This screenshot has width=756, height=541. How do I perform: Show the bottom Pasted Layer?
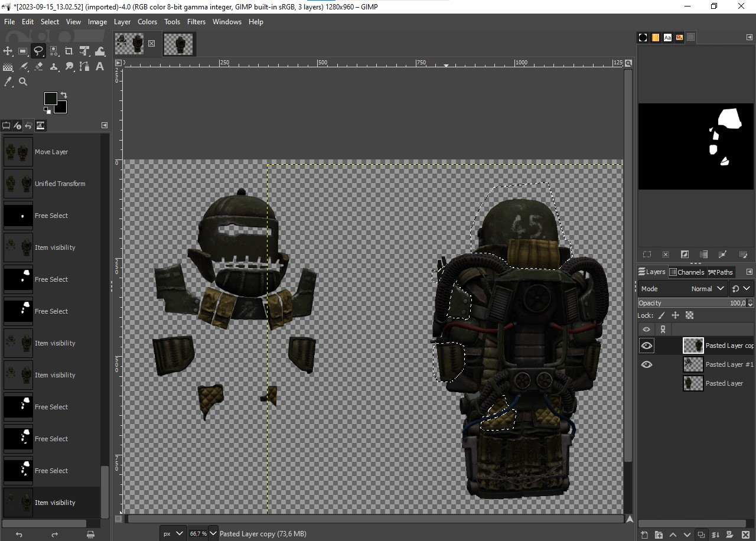647,383
